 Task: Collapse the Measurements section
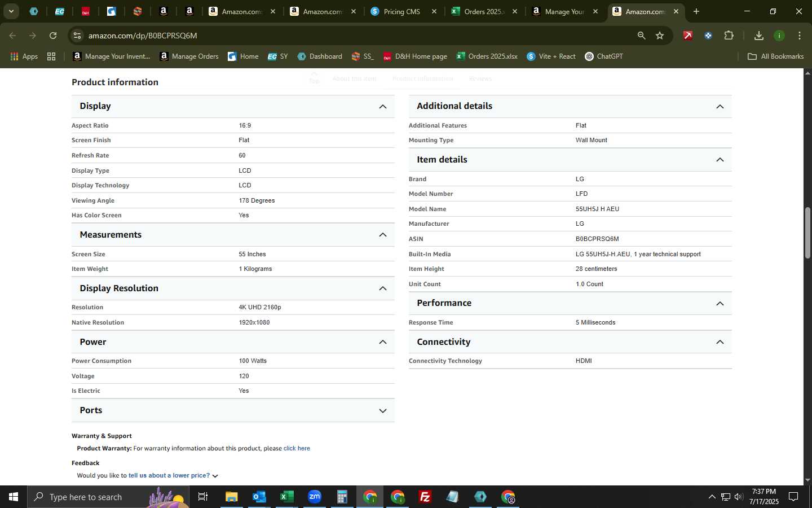tap(383, 235)
